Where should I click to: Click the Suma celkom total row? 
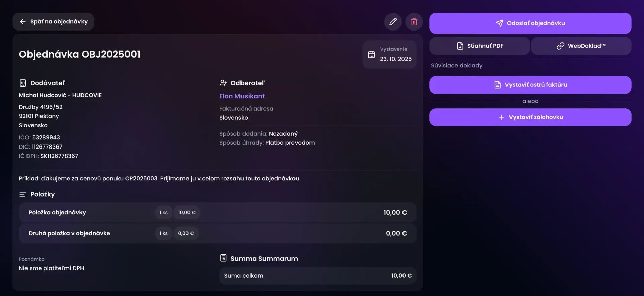(x=318, y=276)
